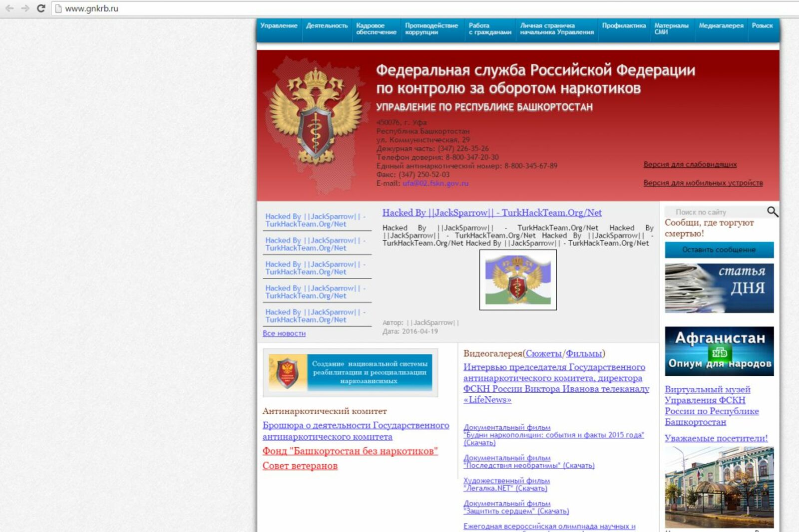Open the Все новости link
Screen dimensions: 799x532
[x=284, y=333]
